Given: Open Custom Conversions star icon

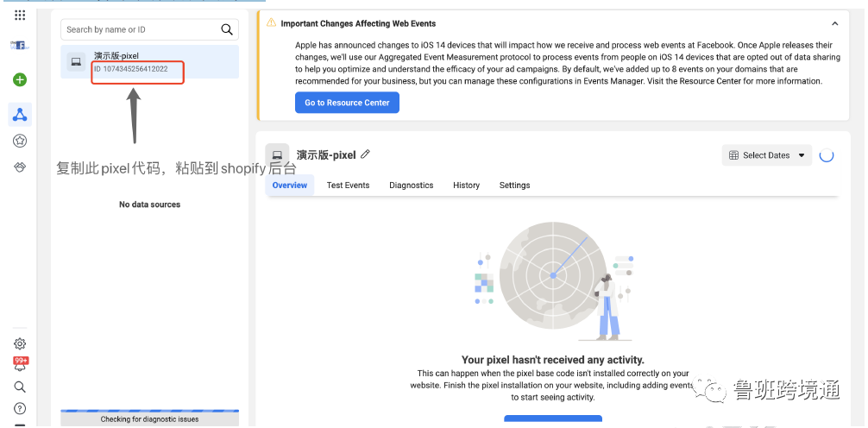Looking at the screenshot, I should tap(20, 141).
